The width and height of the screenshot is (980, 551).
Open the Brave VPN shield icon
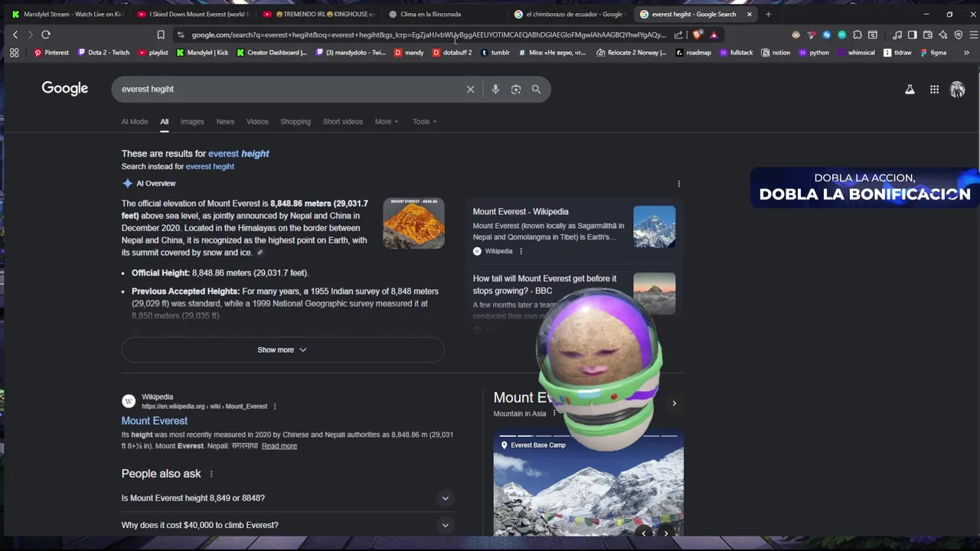click(959, 34)
